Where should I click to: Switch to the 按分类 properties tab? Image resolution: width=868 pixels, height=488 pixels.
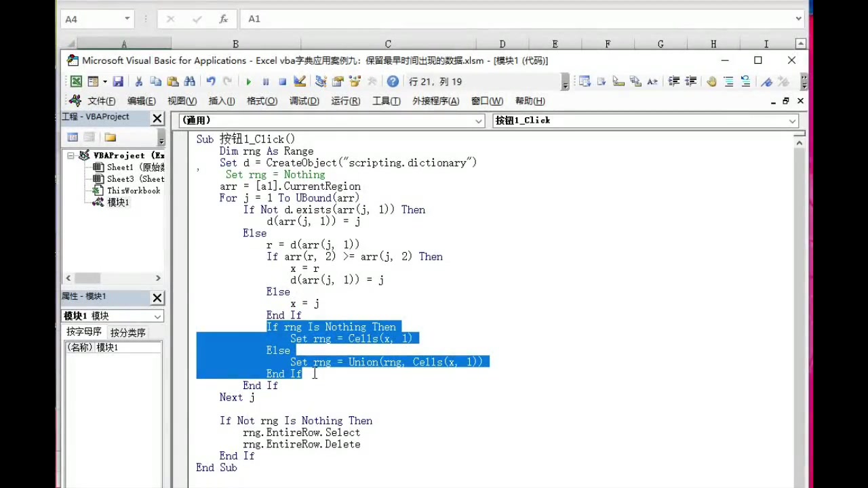point(127,332)
